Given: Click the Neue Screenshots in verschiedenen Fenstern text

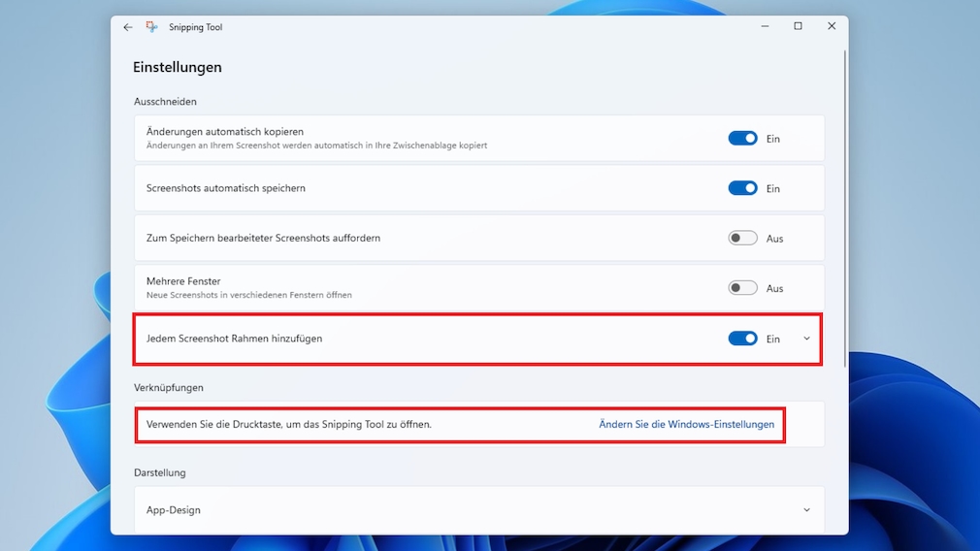Looking at the screenshot, I should (248, 295).
